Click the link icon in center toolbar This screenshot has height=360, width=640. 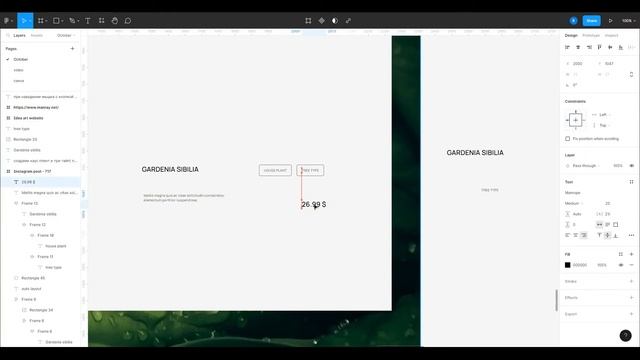pos(348,20)
